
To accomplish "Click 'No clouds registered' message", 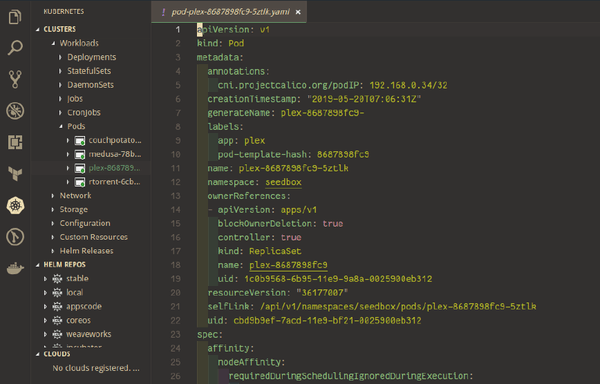I will [x=96, y=368].
